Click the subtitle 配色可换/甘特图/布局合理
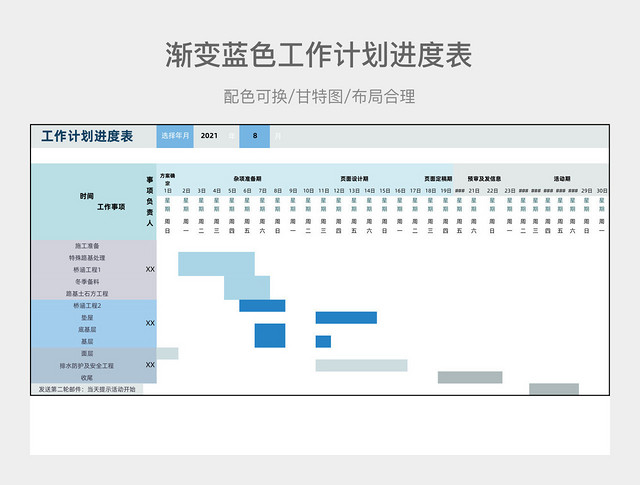Image resolution: width=640 pixels, height=485 pixels. coord(319,97)
